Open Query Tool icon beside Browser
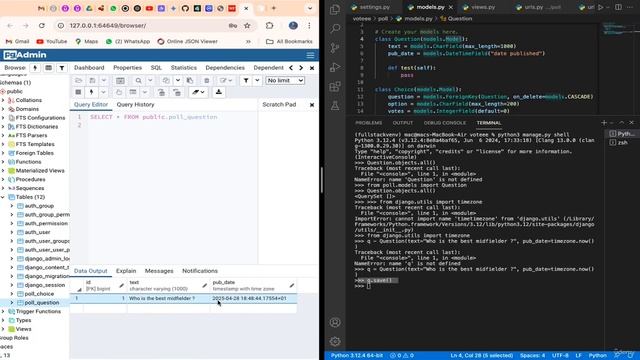The image size is (640, 360). [35, 68]
